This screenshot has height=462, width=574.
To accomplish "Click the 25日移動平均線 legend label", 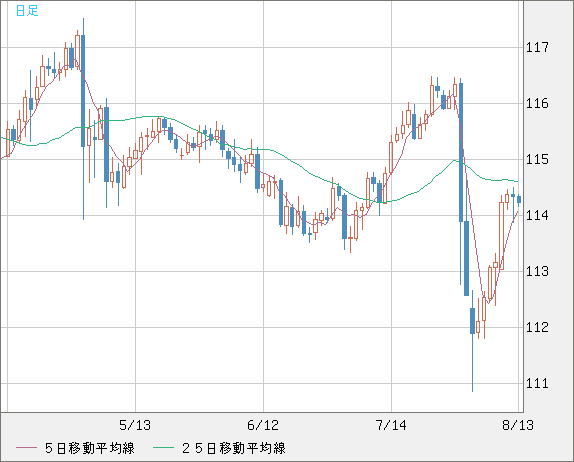I will 234,448.
